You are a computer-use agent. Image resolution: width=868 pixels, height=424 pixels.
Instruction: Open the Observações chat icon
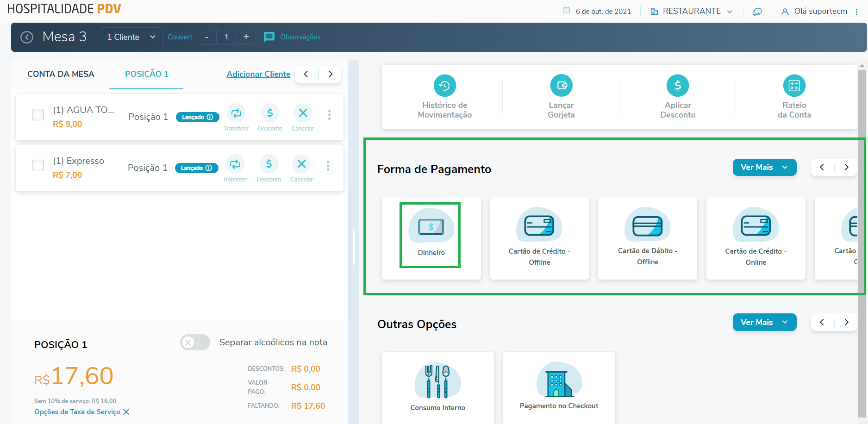click(x=269, y=37)
